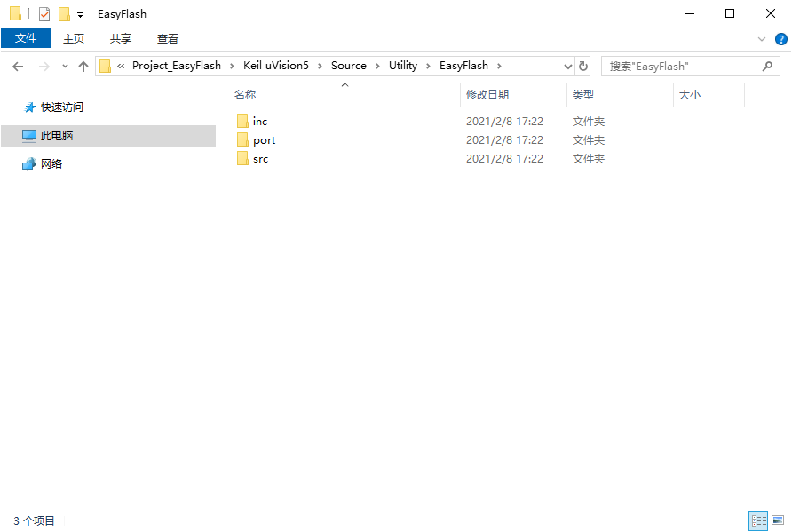This screenshot has width=792, height=532.
Task: Sort by the 修改日期 column header
Action: 487,94
